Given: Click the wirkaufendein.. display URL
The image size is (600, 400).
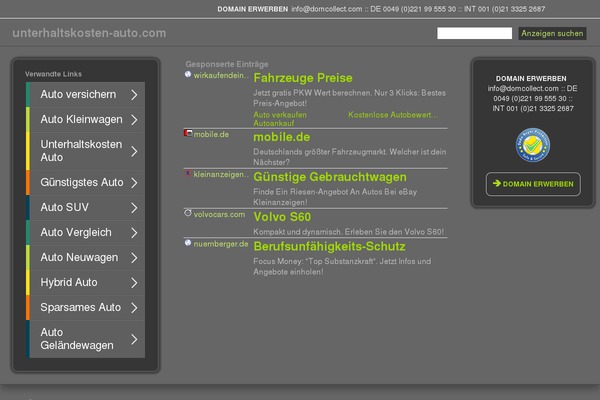Looking at the screenshot, I should [221, 75].
